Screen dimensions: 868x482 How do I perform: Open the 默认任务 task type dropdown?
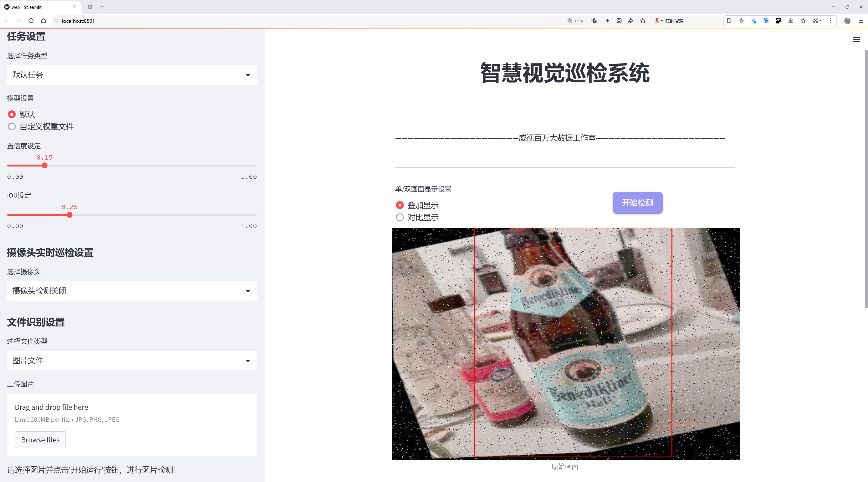(x=132, y=75)
